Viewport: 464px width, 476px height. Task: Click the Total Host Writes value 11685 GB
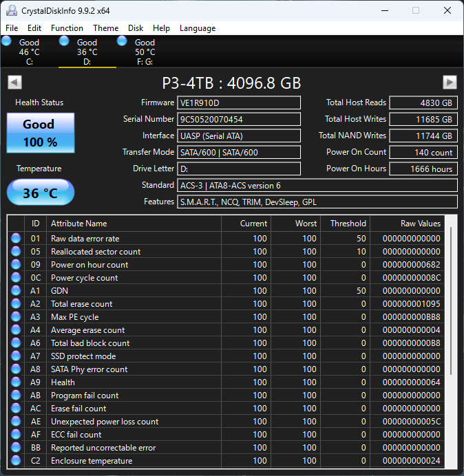(x=423, y=119)
